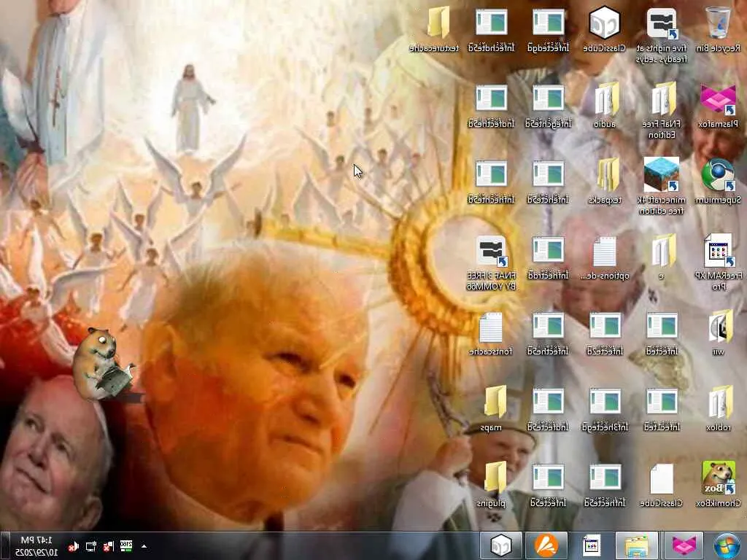Select the plainly named Infected file
This screenshot has width=747, height=560.
[x=661, y=332]
